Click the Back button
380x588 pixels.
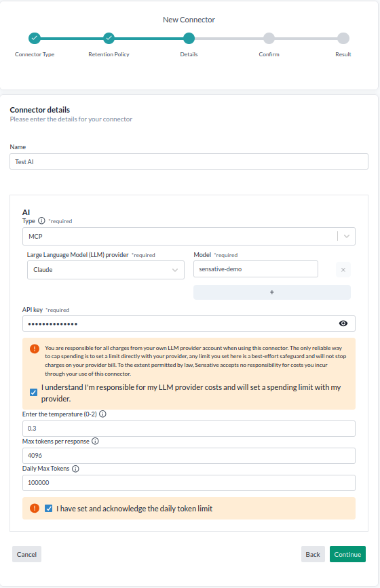(313, 554)
